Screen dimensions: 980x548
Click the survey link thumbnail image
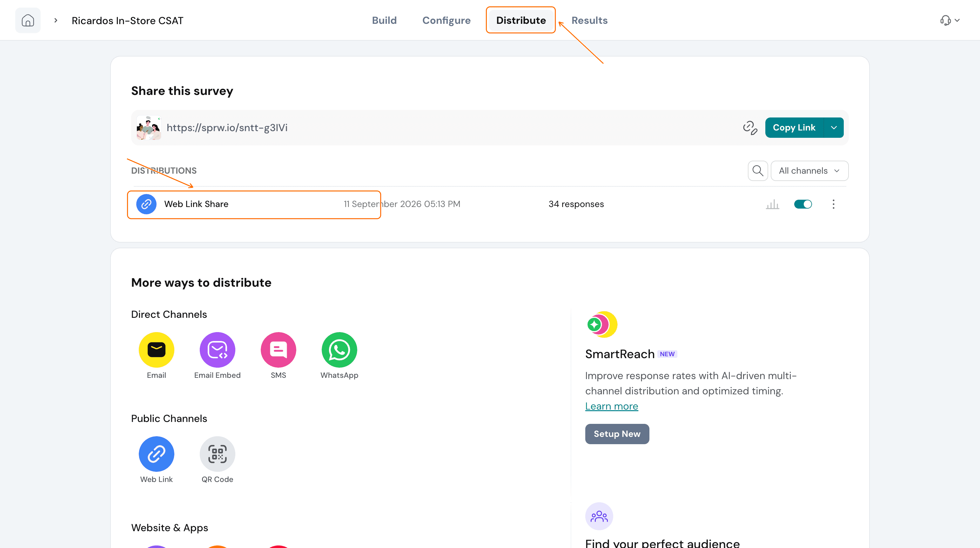point(149,128)
